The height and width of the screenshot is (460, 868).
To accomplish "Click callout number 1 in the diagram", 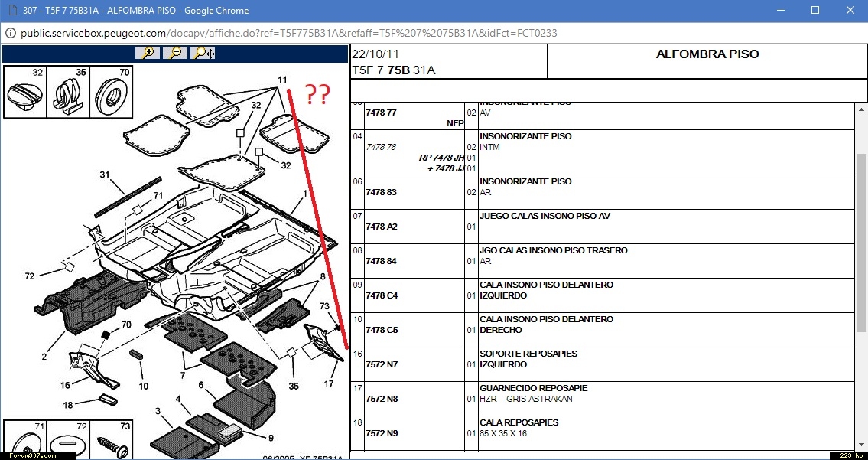I will point(304,194).
